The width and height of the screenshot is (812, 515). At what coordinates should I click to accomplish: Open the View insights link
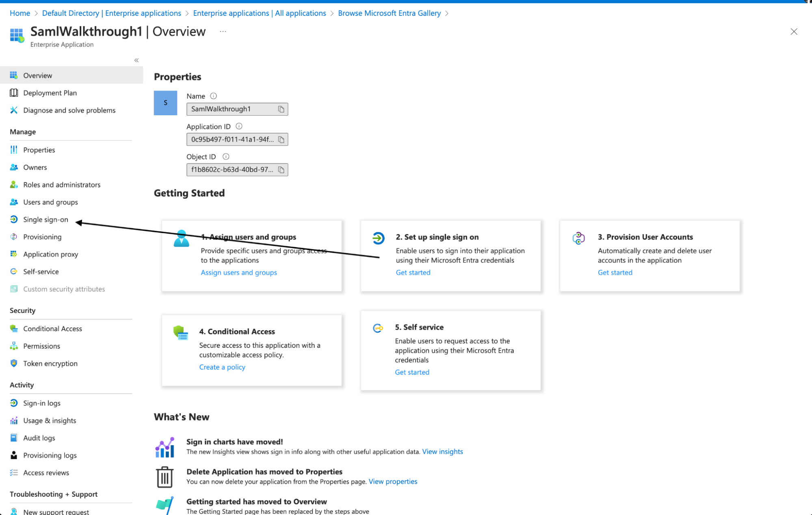(442, 452)
